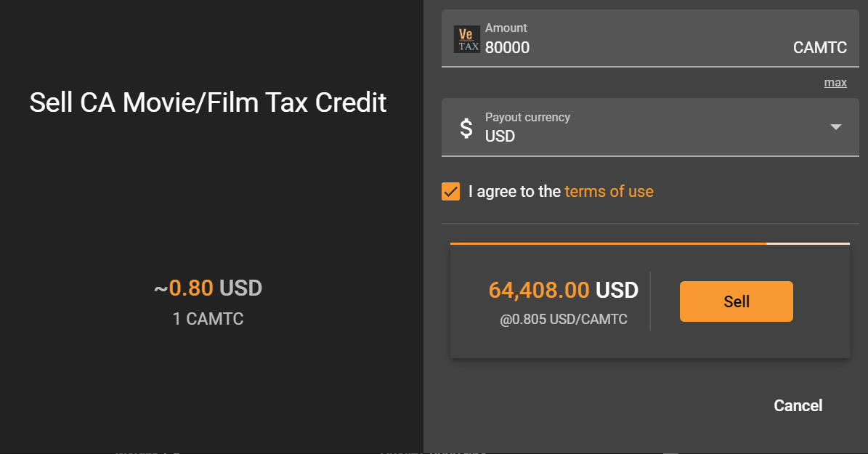Click the unfilled end of progress bar
The height and width of the screenshot is (454, 868).
click(x=808, y=243)
